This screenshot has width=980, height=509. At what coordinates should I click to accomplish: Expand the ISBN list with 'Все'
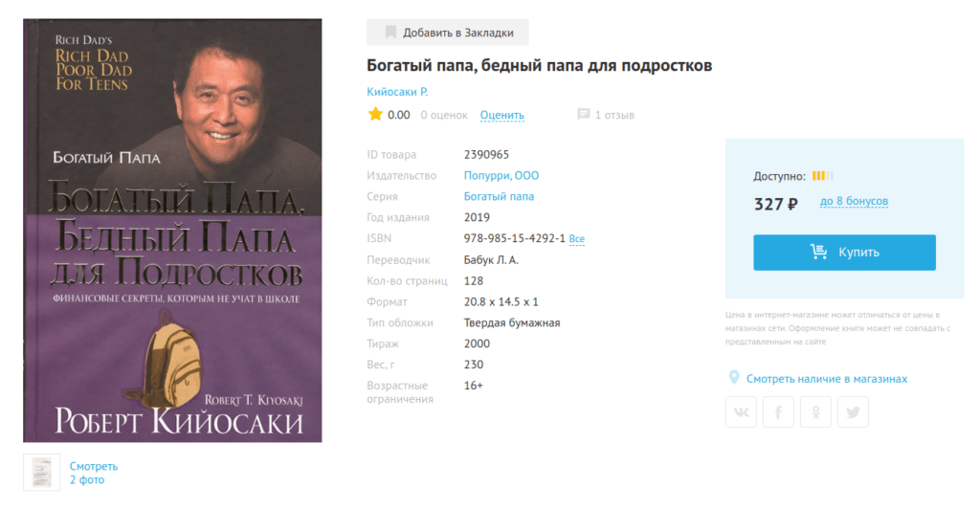(576, 239)
